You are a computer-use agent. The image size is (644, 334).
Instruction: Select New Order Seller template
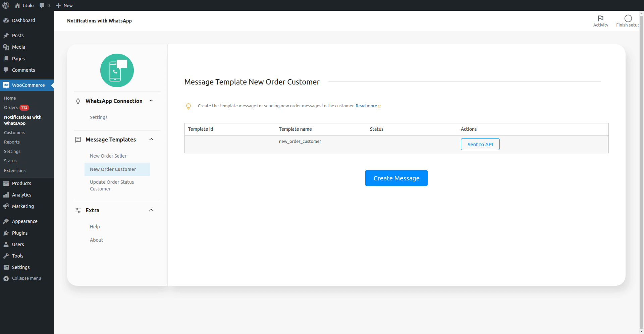pyautogui.click(x=108, y=156)
